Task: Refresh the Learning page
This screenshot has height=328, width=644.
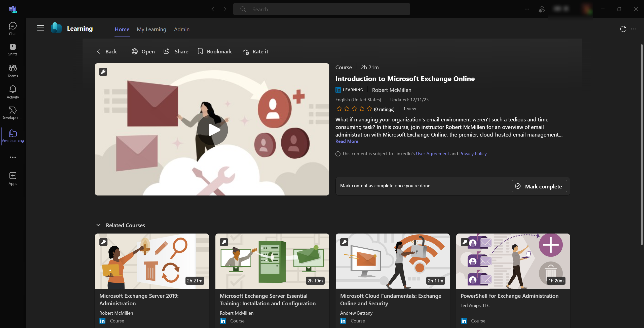Action: click(623, 29)
